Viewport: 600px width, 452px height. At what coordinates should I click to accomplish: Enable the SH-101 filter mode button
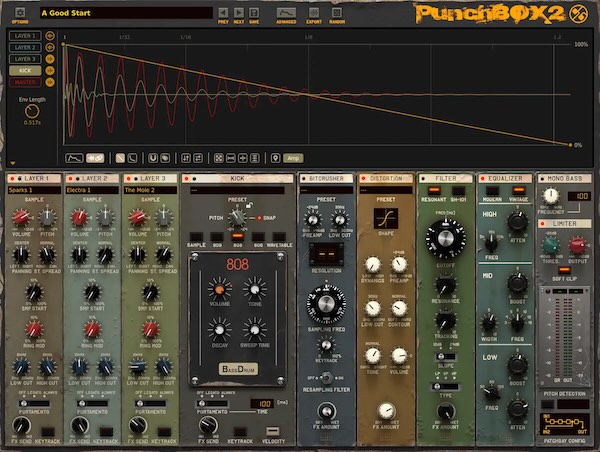458,190
